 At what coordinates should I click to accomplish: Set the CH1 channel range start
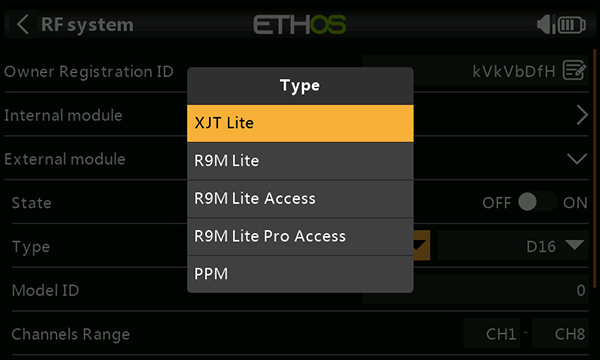click(x=492, y=333)
